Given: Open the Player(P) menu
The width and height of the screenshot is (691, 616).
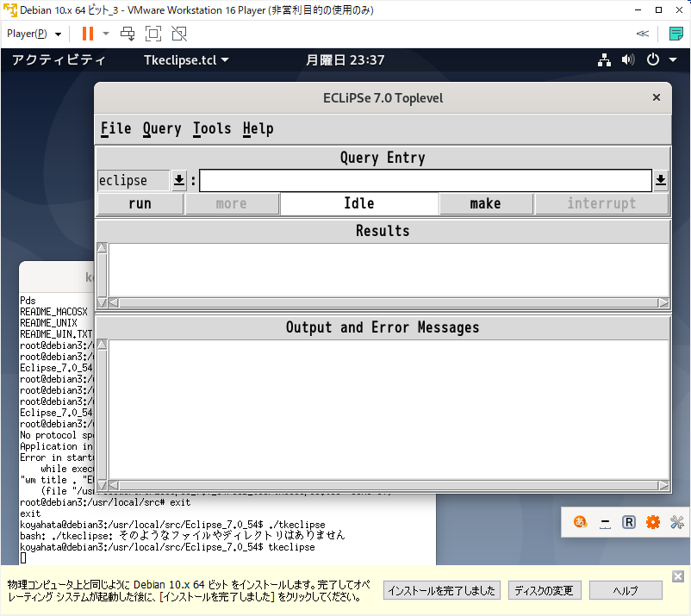Looking at the screenshot, I should pyautogui.click(x=34, y=34).
